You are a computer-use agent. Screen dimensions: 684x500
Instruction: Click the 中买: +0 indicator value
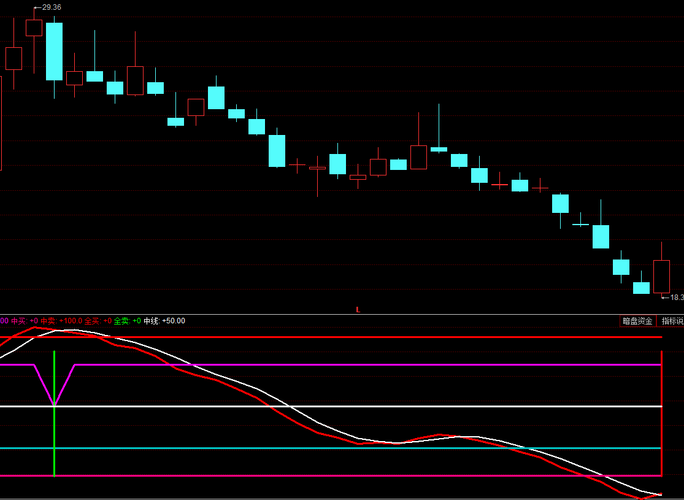[24, 321]
